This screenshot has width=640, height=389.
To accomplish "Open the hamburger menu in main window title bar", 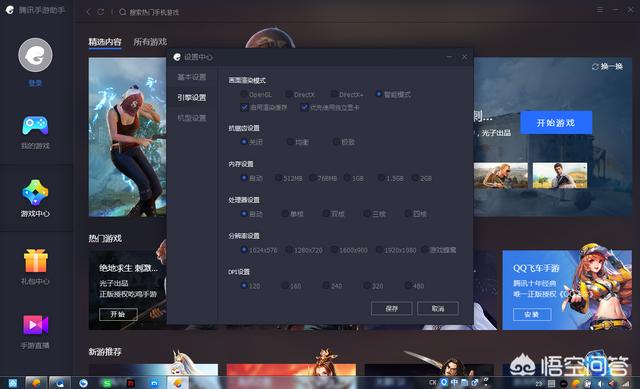I will click(x=600, y=9).
